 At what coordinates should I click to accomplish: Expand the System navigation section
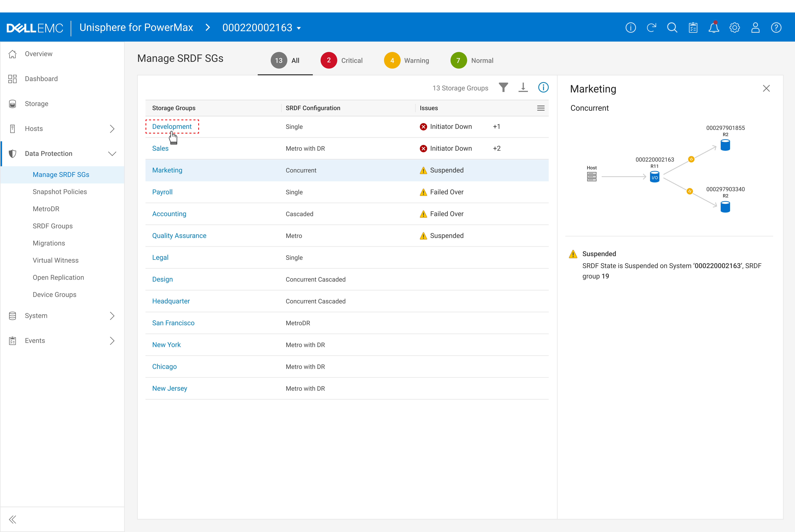pyautogui.click(x=112, y=316)
